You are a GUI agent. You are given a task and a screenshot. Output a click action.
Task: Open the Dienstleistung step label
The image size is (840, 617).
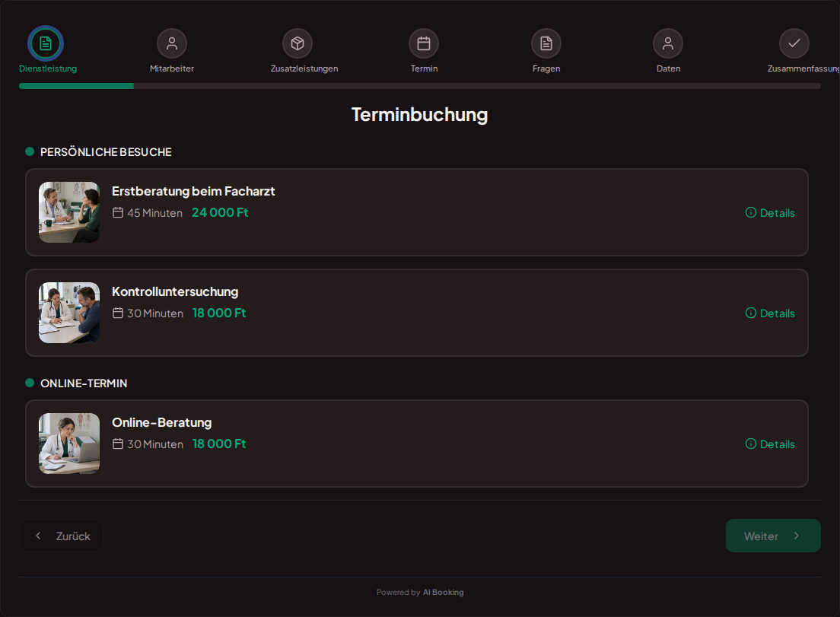click(x=48, y=68)
